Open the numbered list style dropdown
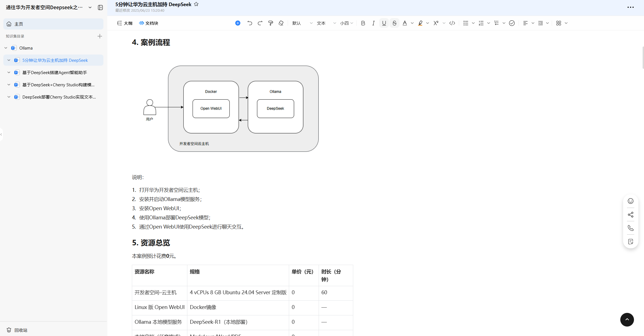This screenshot has height=336, width=644. [488, 23]
